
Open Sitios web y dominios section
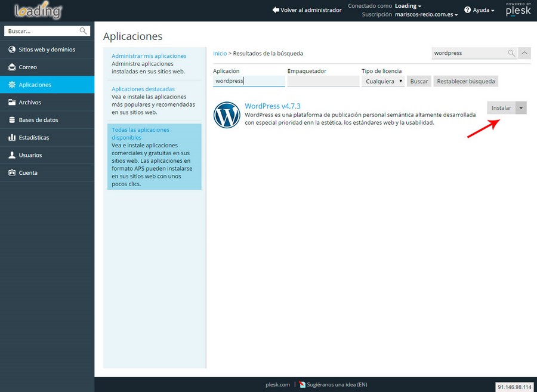pyautogui.click(x=47, y=50)
